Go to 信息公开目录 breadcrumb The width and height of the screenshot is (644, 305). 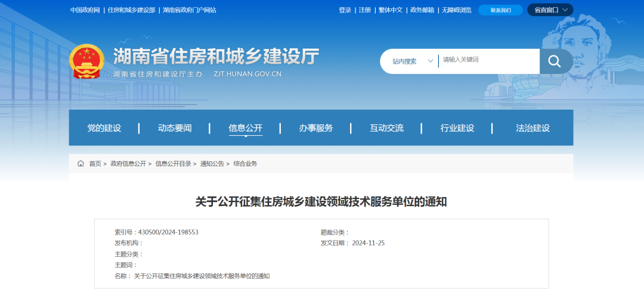coord(173,164)
